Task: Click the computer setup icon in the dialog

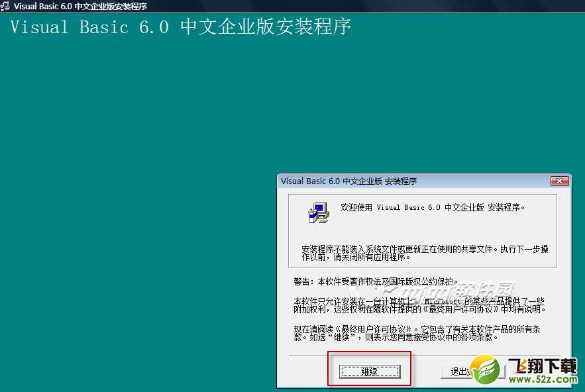Action: (318, 213)
